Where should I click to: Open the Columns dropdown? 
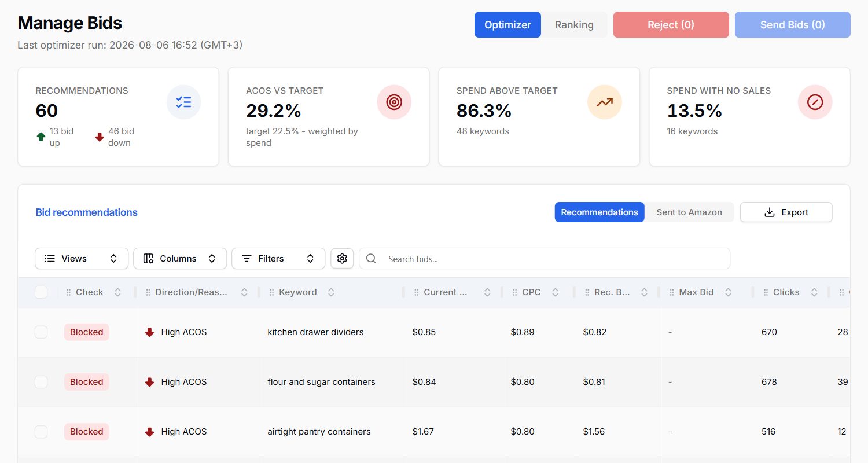click(x=180, y=259)
